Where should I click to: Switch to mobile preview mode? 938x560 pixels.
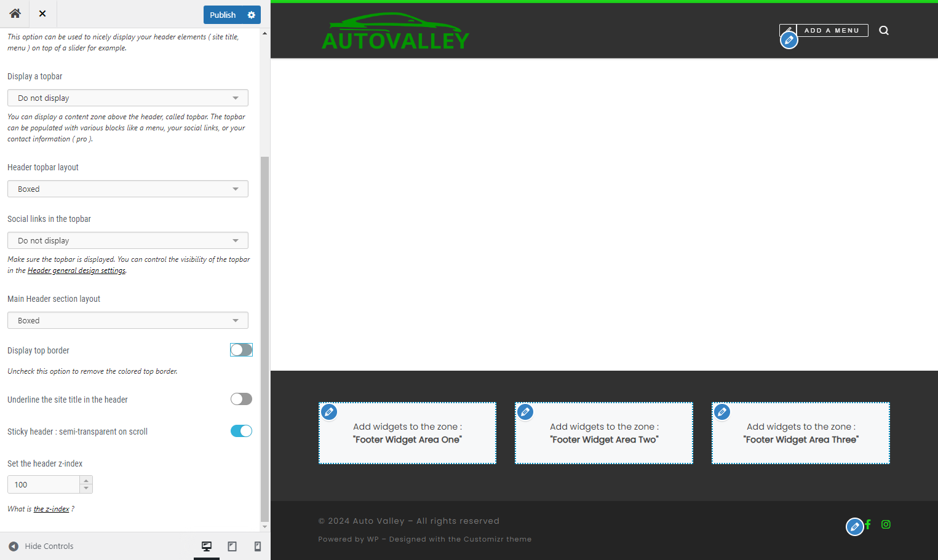pos(258,546)
